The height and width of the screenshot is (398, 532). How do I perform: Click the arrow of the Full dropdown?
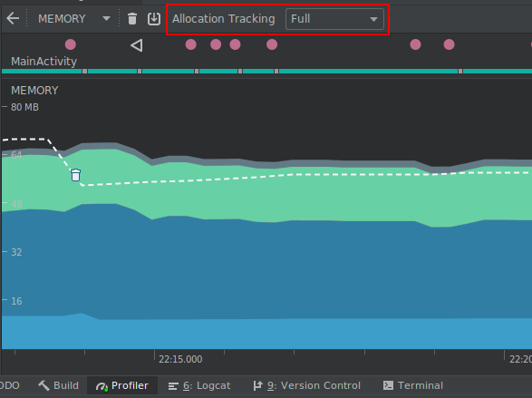(x=373, y=19)
